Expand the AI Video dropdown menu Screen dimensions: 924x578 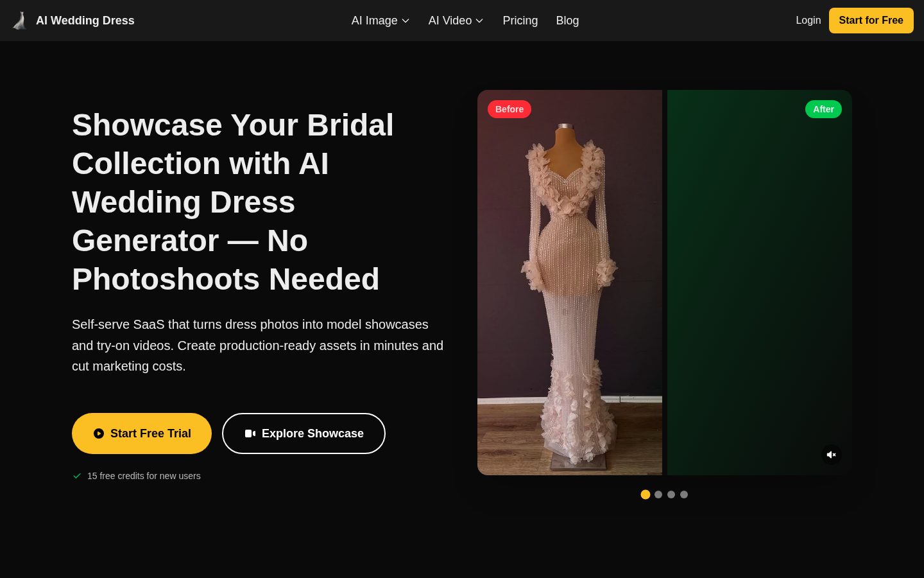point(456,21)
